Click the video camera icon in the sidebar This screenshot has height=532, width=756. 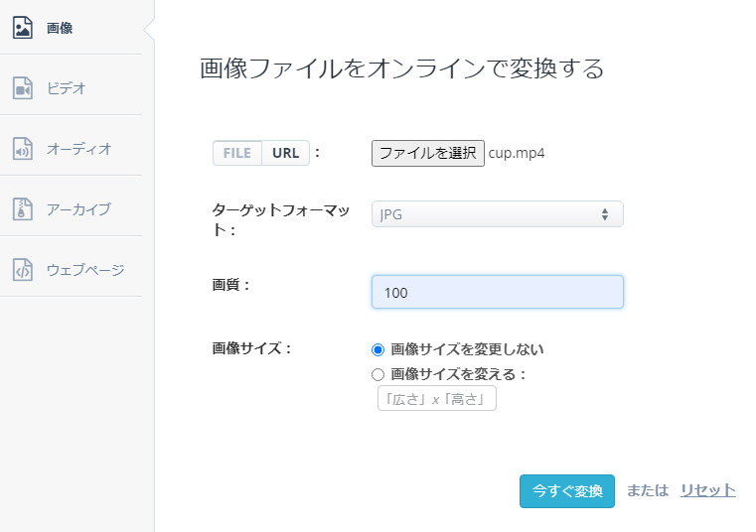[x=23, y=88]
